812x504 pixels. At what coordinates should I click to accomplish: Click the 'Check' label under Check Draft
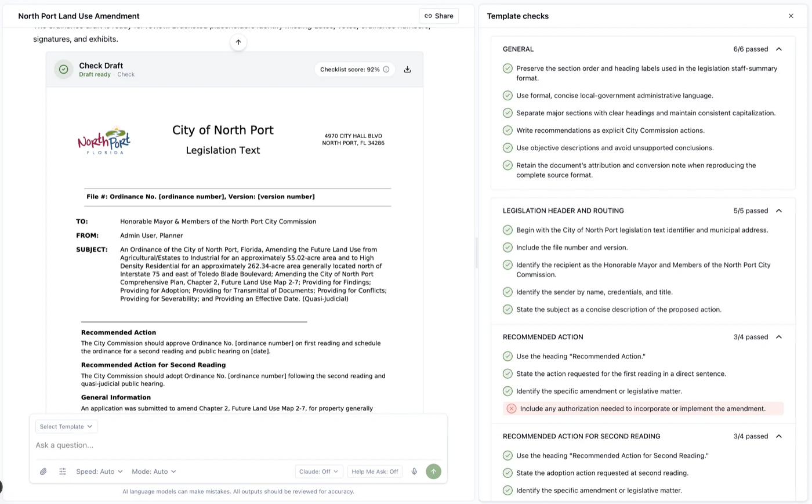coord(126,74)
